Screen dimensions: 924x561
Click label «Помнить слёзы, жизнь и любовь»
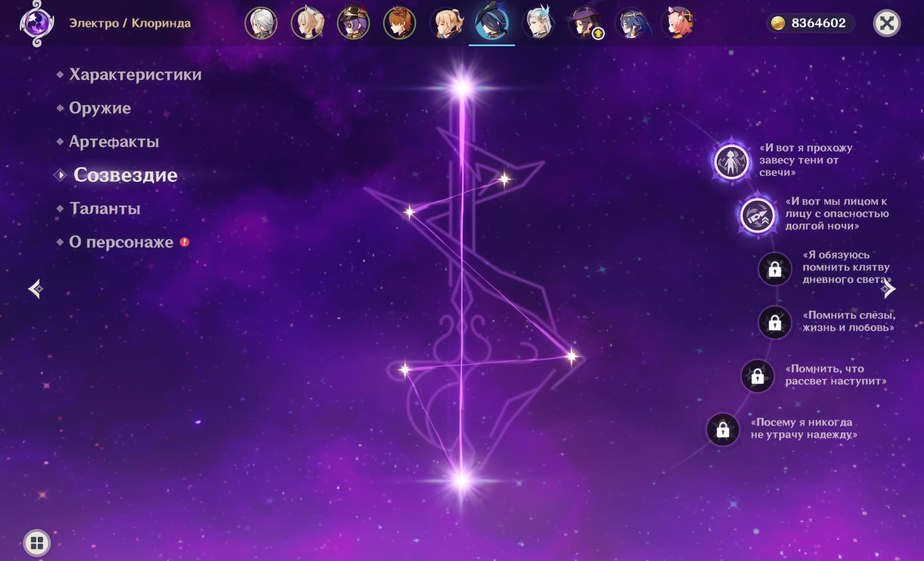[849, 321]
